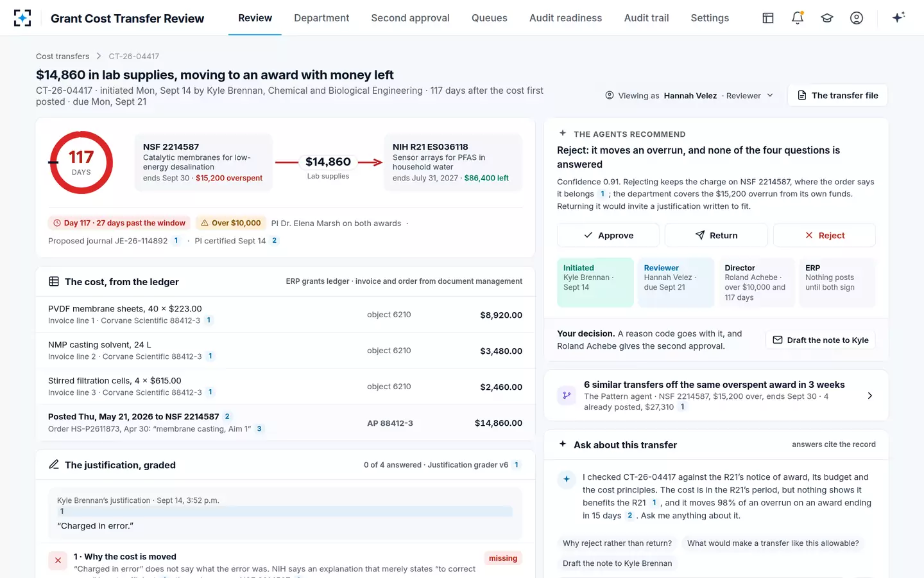
Task: Open the Department tab
Action: tap(321, 18)
